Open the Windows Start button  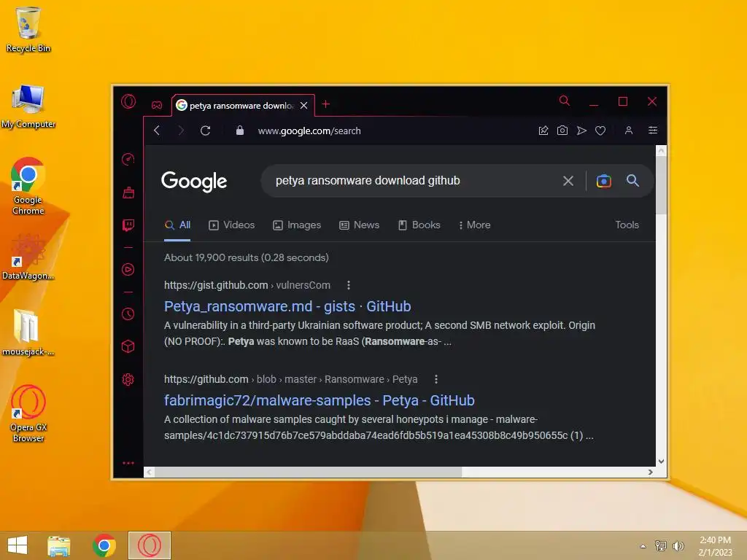(18, 545)
